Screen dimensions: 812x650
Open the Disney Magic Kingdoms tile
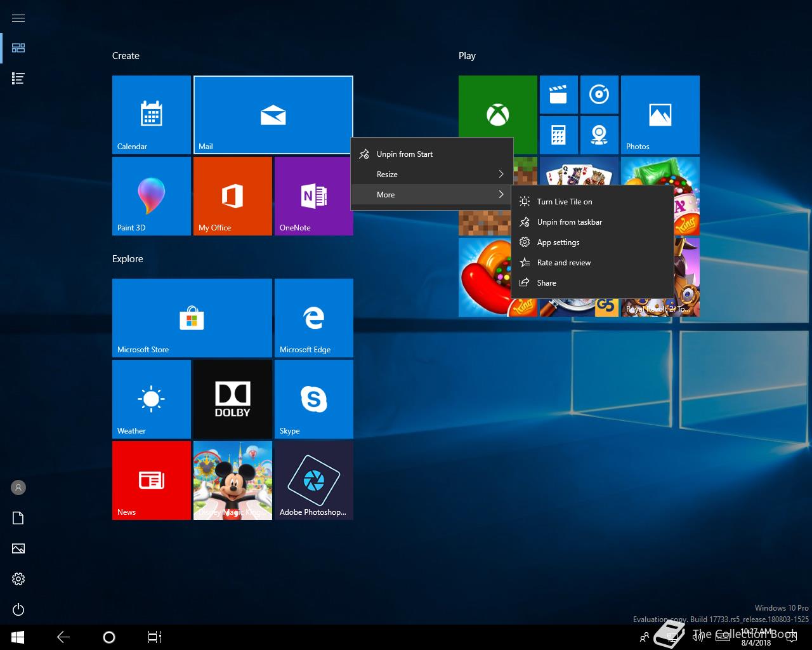pos(233,481)
